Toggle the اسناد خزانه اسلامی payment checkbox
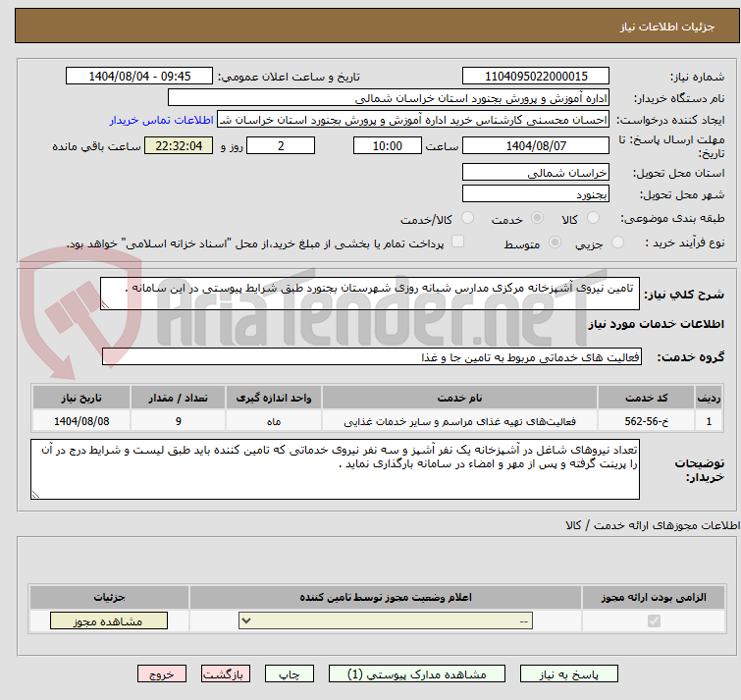The height and width of the screenshot is (700, 741). point(457,242)
